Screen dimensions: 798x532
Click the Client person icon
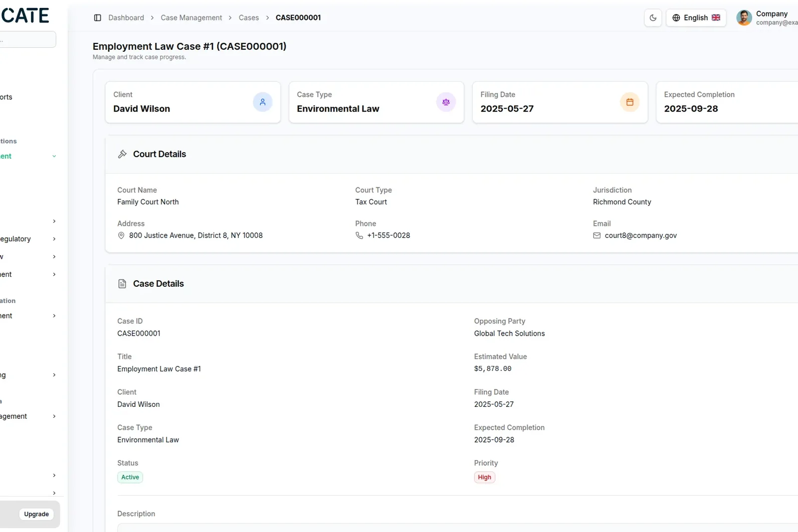[x=262, y=102]
